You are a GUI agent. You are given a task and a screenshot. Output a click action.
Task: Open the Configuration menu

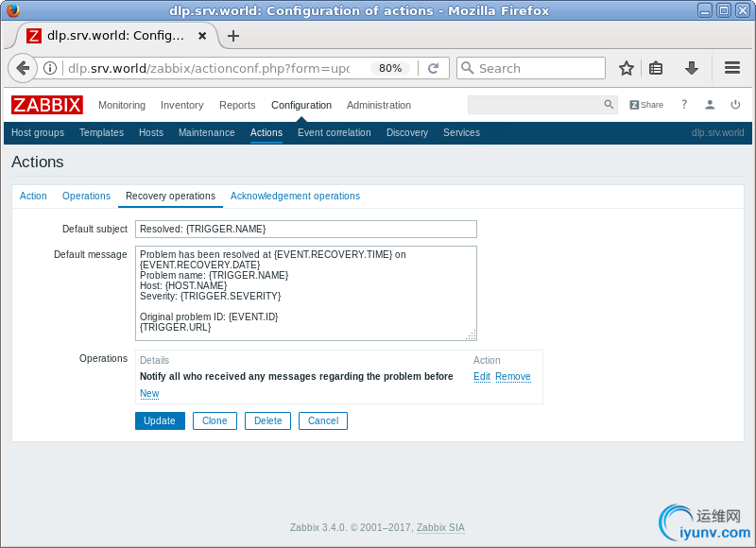click(x=301, y=105)
